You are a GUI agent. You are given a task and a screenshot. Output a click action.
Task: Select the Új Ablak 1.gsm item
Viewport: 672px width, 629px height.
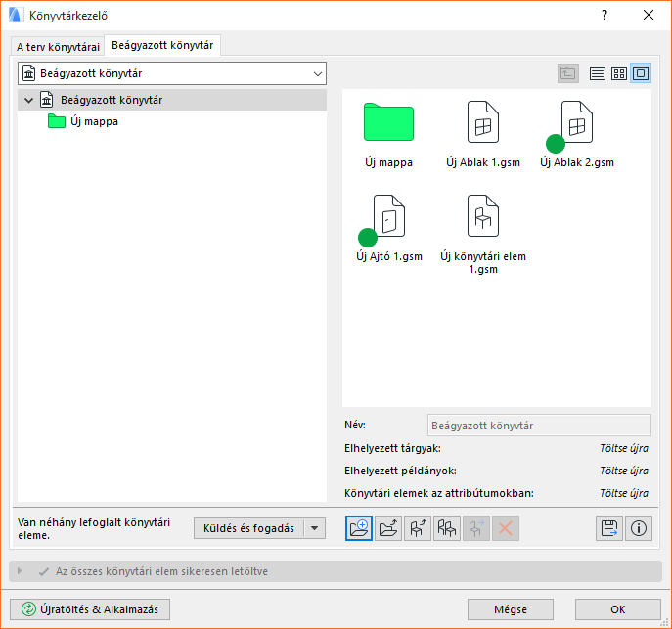(483, 134)
